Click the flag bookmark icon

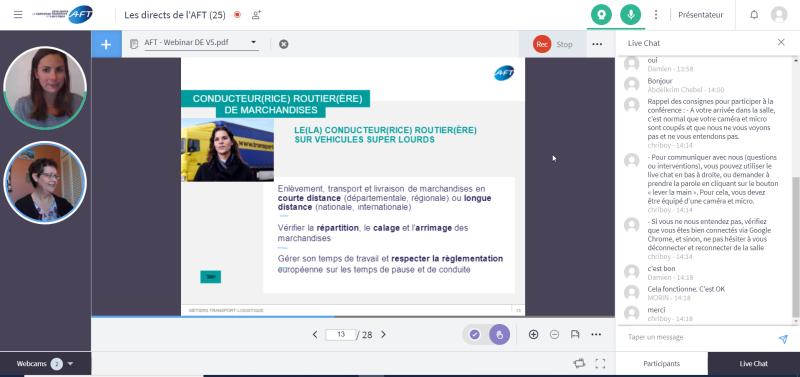click(575, 335)
